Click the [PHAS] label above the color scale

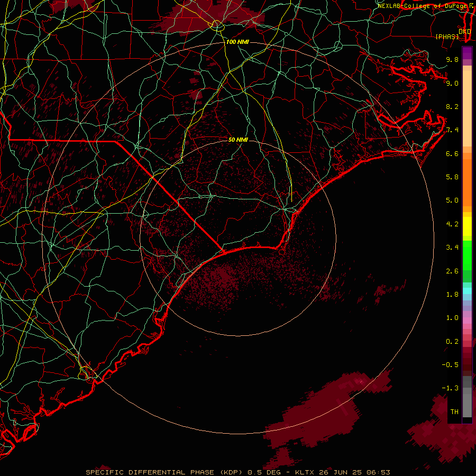point(447,36)
